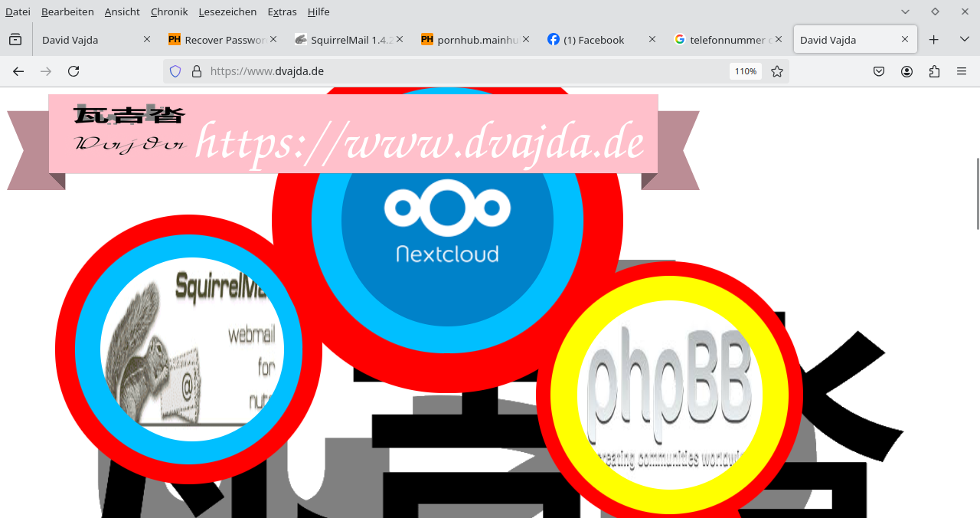Open the extensions puzzle icon

click(934, 71)
